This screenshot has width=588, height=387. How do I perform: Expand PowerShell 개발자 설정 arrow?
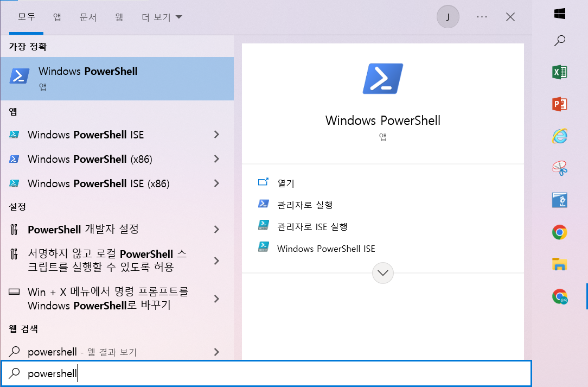(216, 230)
